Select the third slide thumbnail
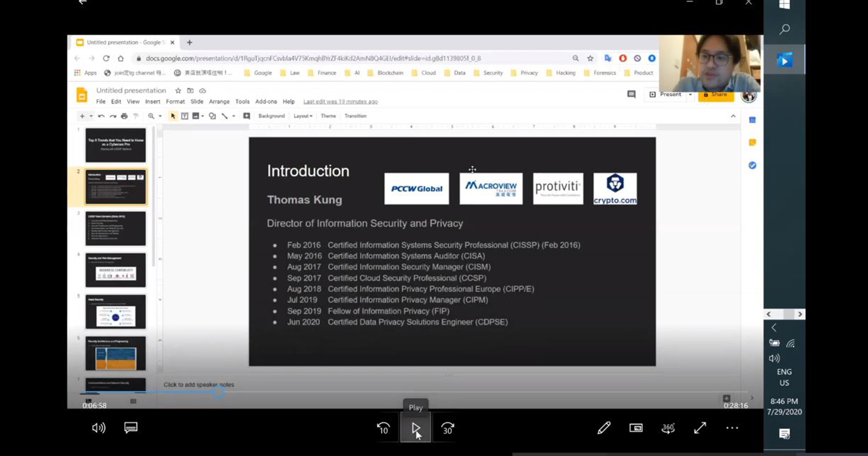This screenshot has height=456, width=868. pyautogui.click(x=115, y=228)
